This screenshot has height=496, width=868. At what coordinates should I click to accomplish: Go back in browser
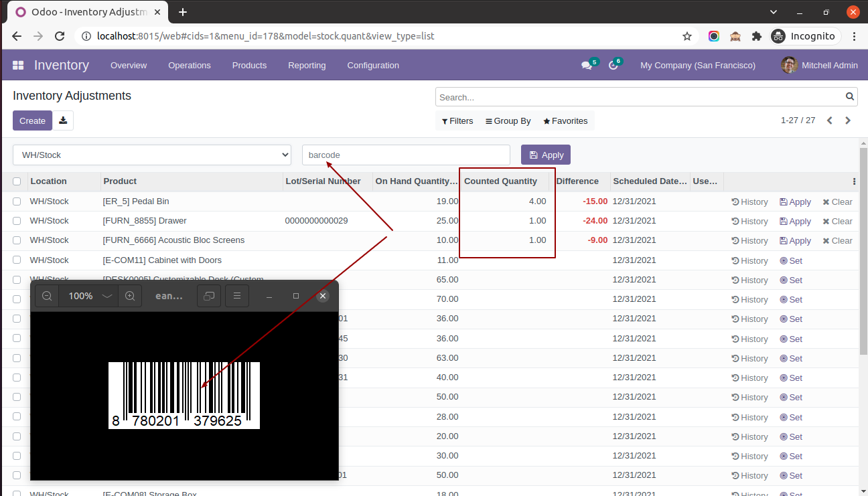[17, 36]
